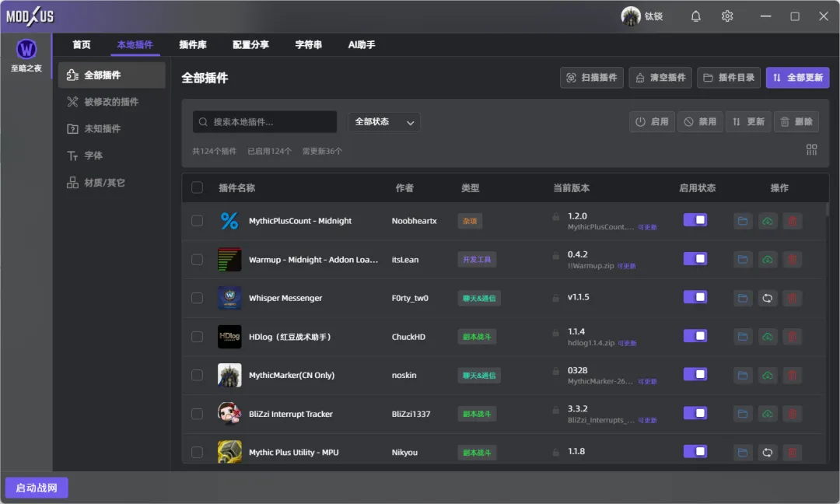
Task: Open the 字符串 tab
Action: point(309,45)
